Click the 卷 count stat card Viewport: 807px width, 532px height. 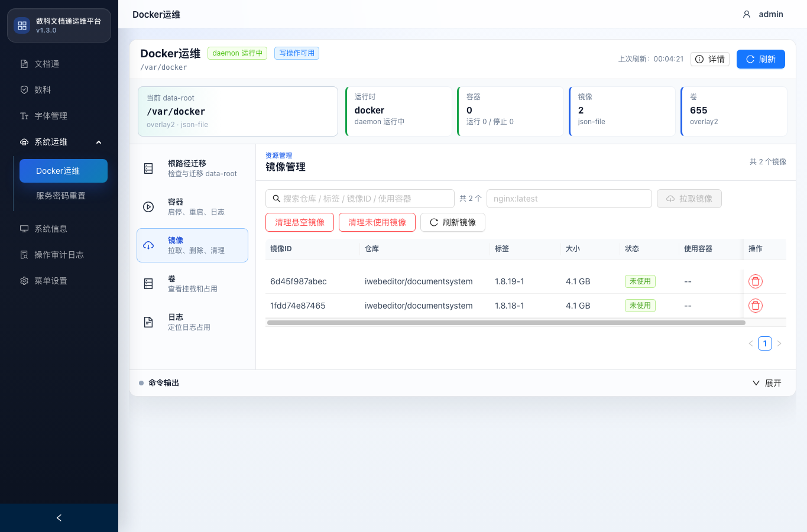coord(734,111)
